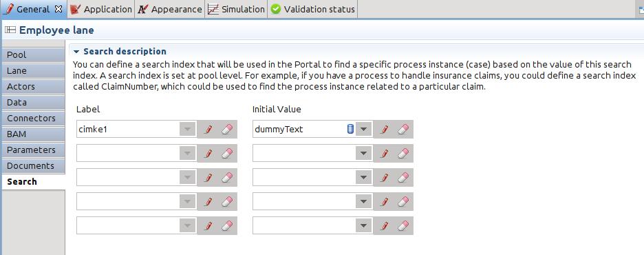Go to the Actors side tab
Screen dimensions: 644x255
[33, 87]
